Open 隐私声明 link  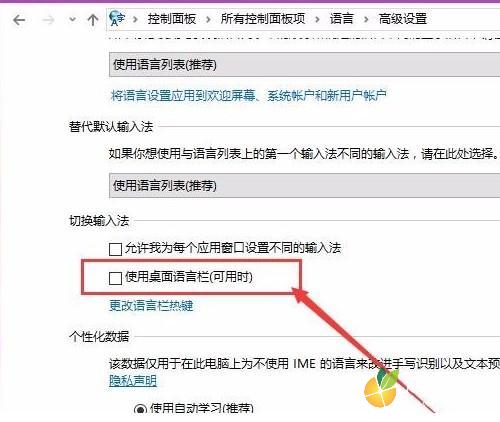[x=133, y=380]
